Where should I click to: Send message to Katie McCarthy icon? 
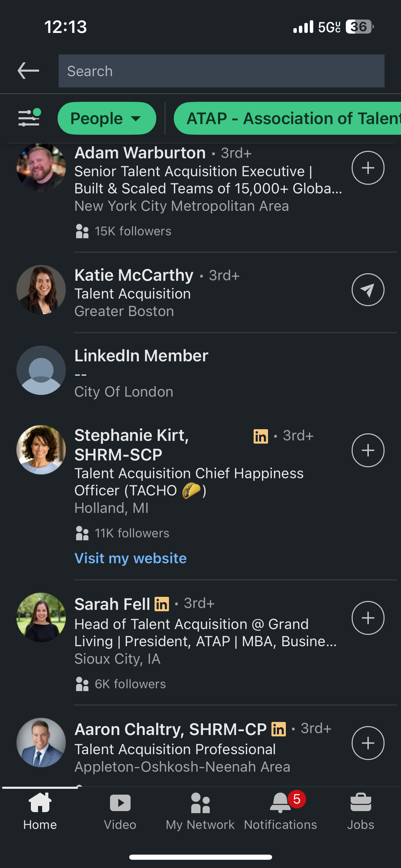pyautogui.click(x=368, y=290)
